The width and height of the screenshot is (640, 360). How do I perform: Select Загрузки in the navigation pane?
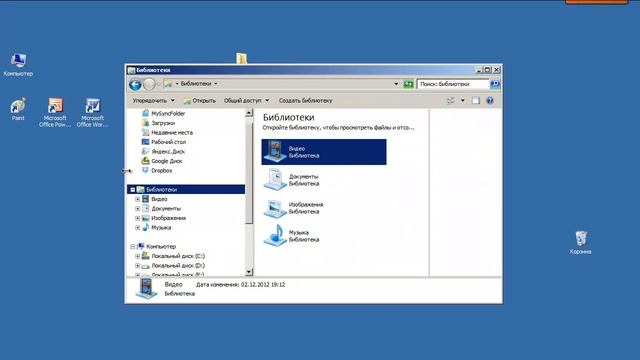coord(163,123)
